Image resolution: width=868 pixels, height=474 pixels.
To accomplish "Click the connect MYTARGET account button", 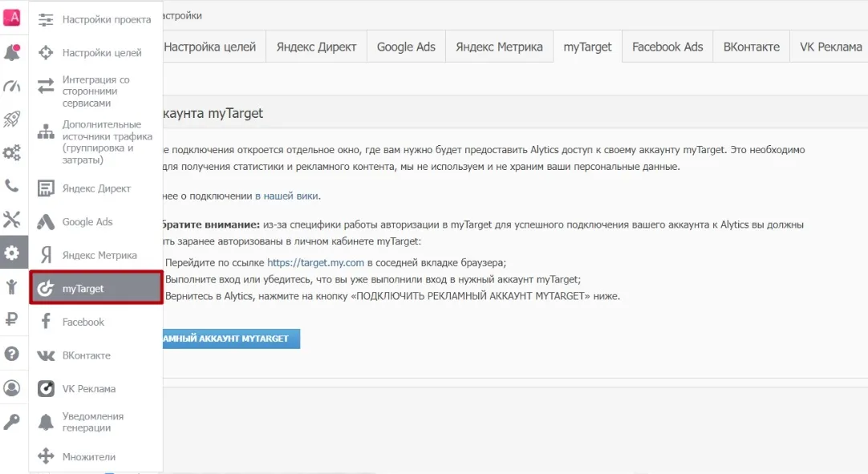I will (231, 338).
